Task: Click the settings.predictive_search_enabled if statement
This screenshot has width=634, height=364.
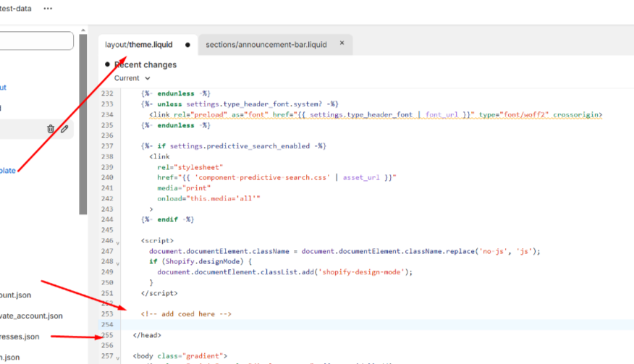Action: point(233,146)
